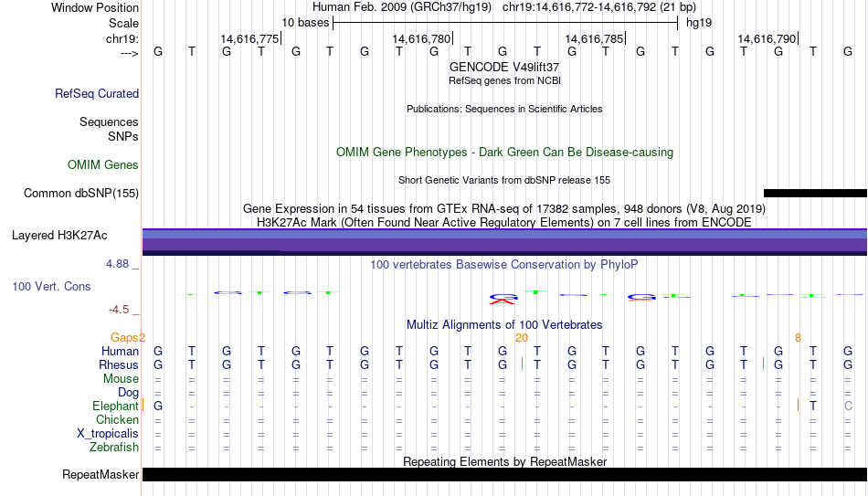Click the black RepeatMasker element bar
The width and height of the screenshot is (868, 496).
pos(505,474)
